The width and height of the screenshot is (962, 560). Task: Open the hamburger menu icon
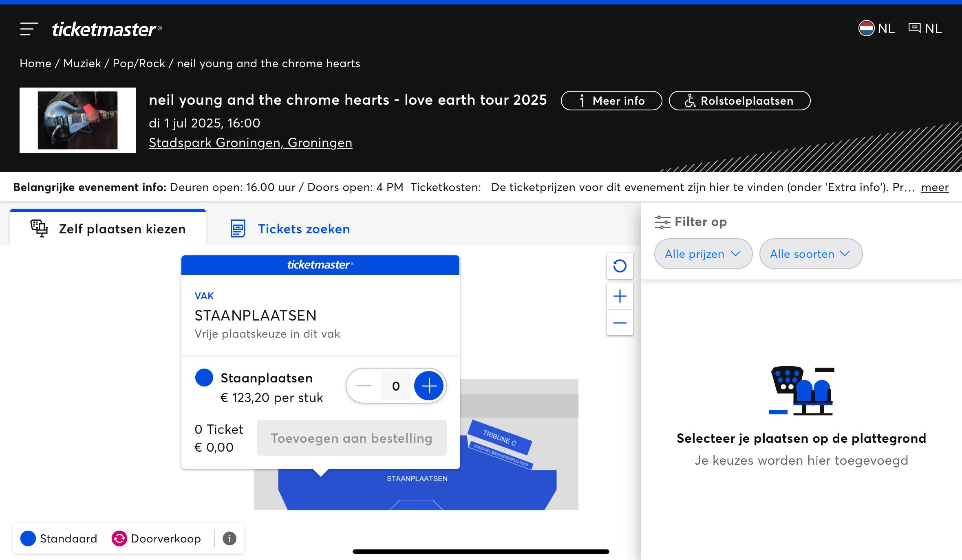(x=29, y=29)
